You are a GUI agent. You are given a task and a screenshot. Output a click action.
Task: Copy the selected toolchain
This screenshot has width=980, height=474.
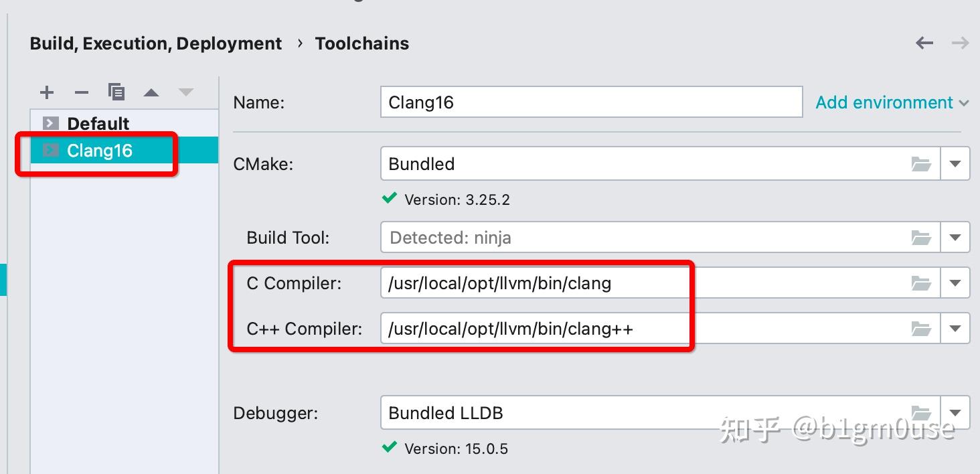pyautogui.click(x=116, y=92)
